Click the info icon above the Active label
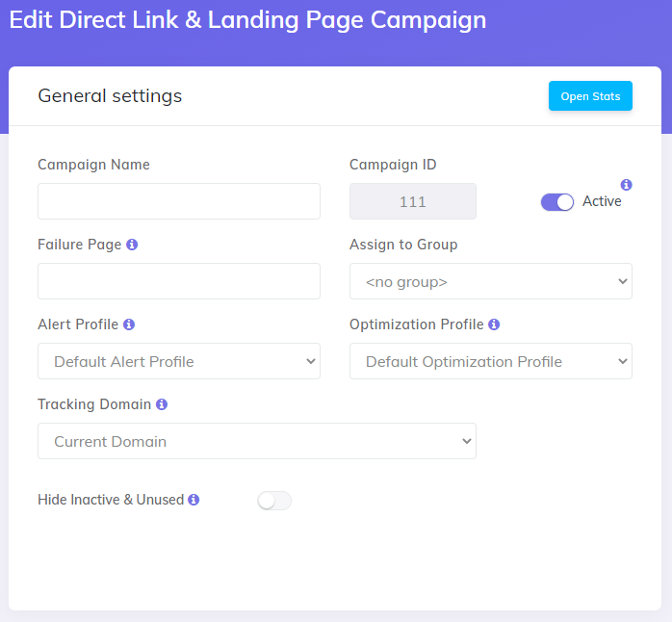This screenshot has width=672, height=622. coord(626,185)
